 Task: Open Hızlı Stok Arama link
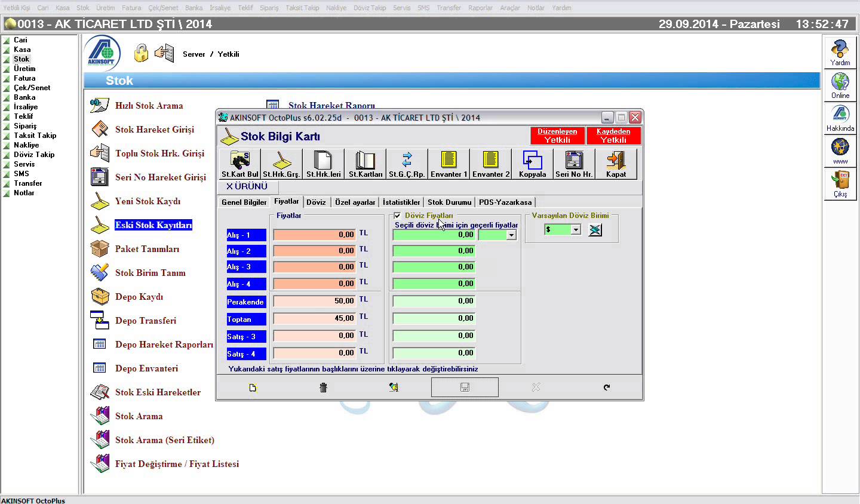(x=149, y=106)
